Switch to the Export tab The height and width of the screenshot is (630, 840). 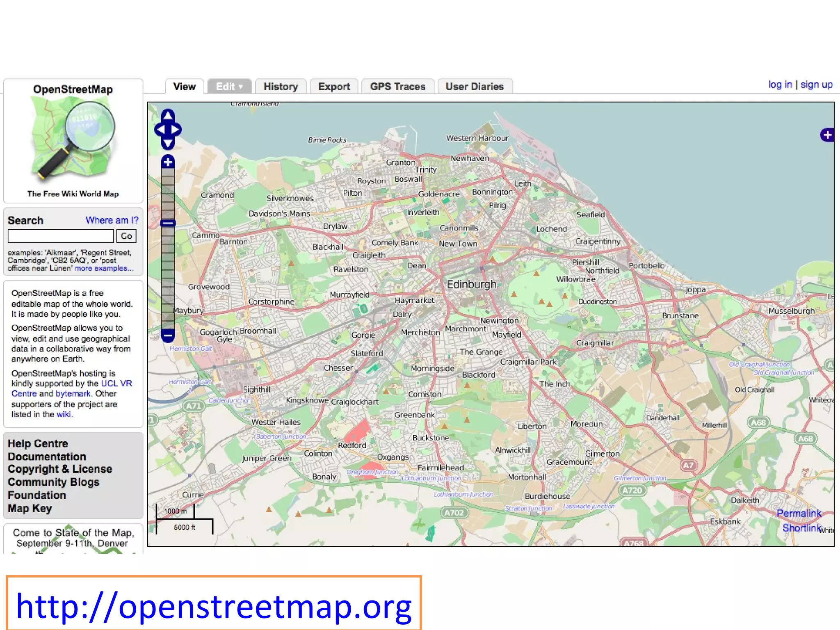pyautogui.click(x=334, y=87)
